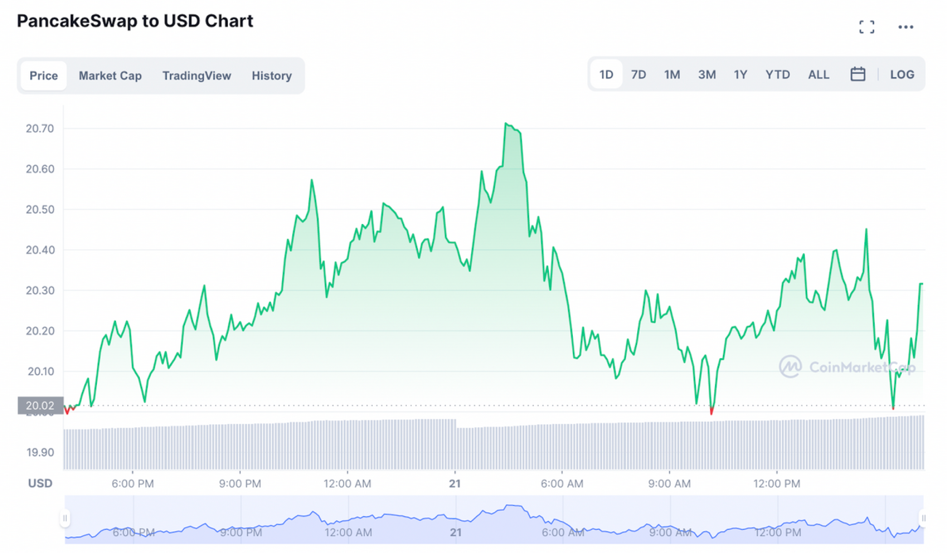
Task: Click the 20.02 price label marker
Action: coord(40,405)
